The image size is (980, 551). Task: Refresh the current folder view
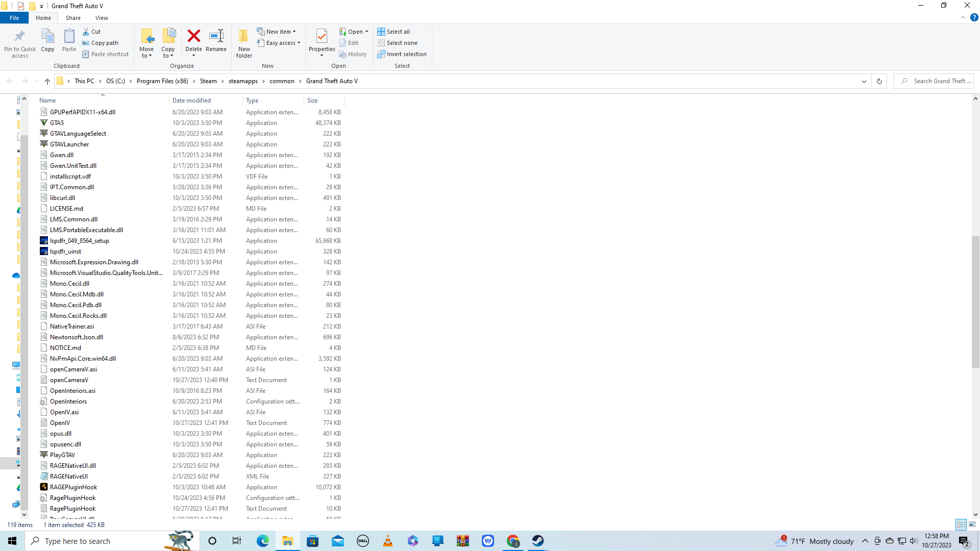879,81
